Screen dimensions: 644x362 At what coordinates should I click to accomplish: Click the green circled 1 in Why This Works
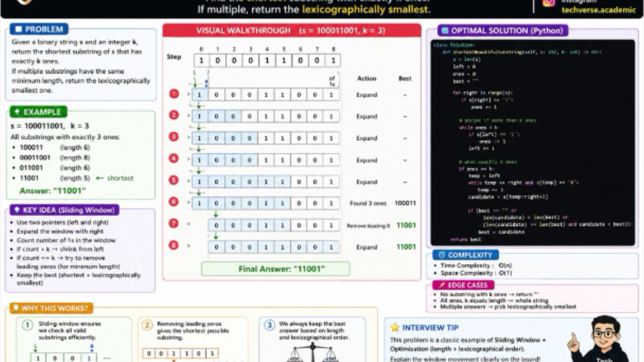28,325
